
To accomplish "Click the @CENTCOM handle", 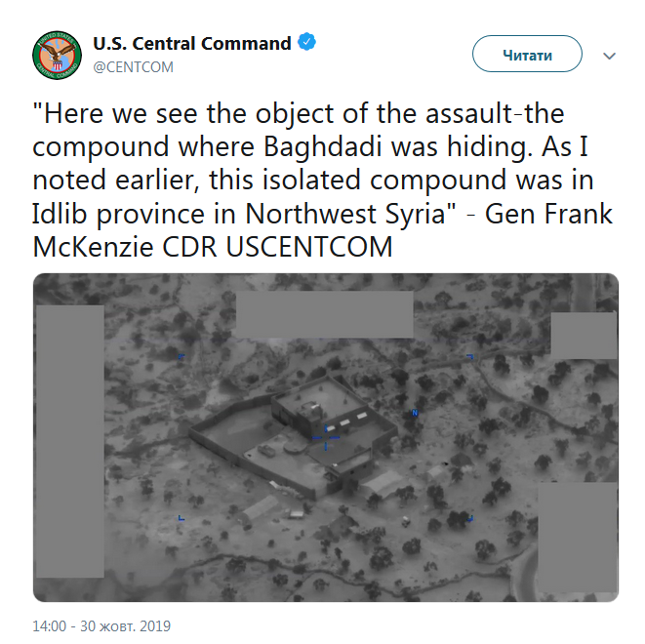I will click(x=133, y=66).
